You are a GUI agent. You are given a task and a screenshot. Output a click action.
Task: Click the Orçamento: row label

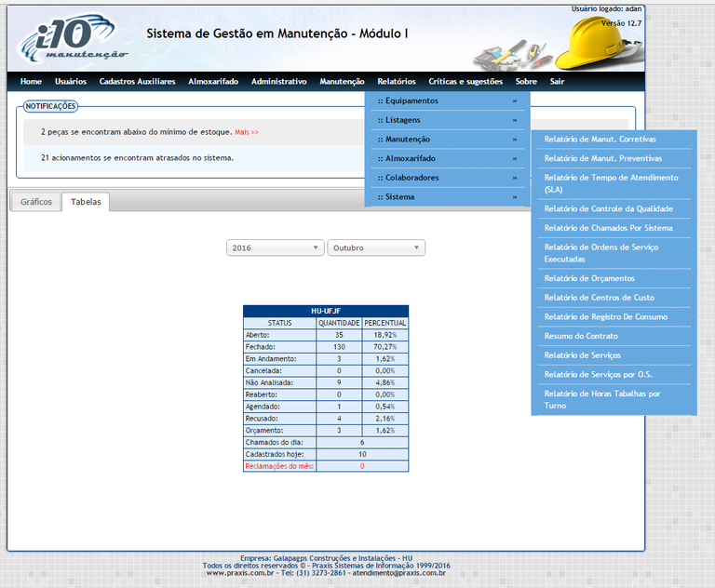click(264, 430)
